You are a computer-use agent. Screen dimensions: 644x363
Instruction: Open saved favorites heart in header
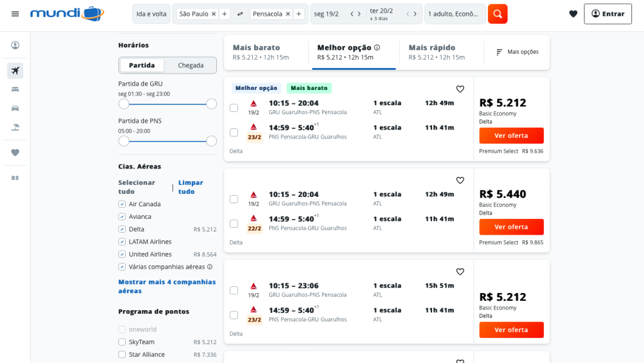click(x=573, y=14)
